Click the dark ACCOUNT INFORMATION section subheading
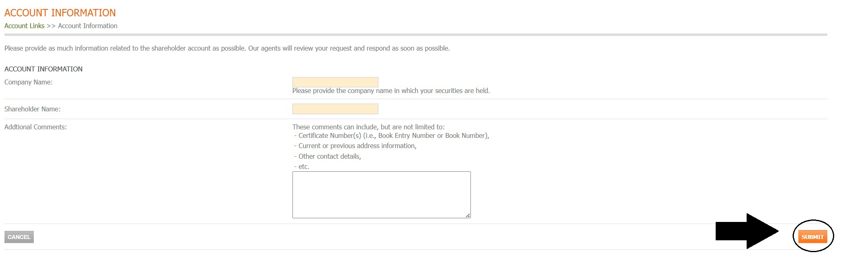 click(x=43, y=69)
